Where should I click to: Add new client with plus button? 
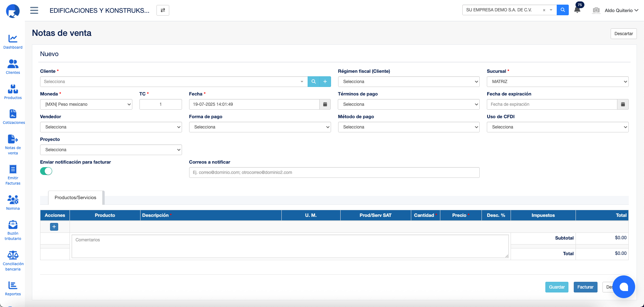click(x=325, y=82)
